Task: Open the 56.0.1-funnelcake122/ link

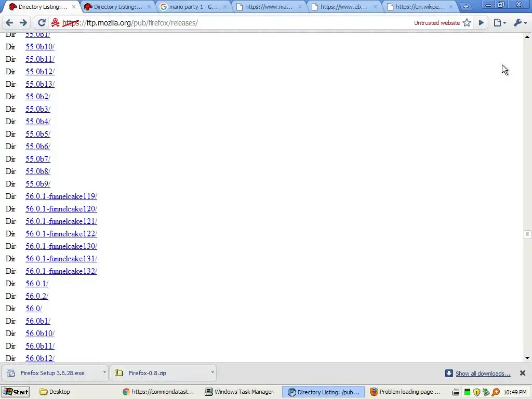Action: (61, 233)
